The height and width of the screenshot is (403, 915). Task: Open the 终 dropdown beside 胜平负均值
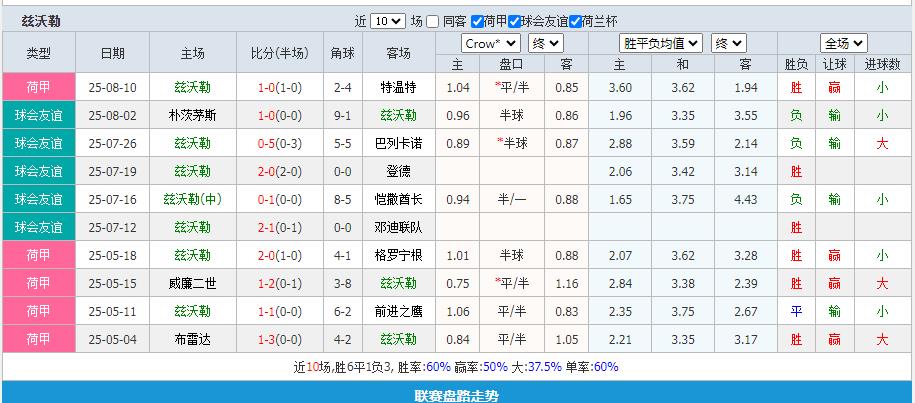click(727, 44)
